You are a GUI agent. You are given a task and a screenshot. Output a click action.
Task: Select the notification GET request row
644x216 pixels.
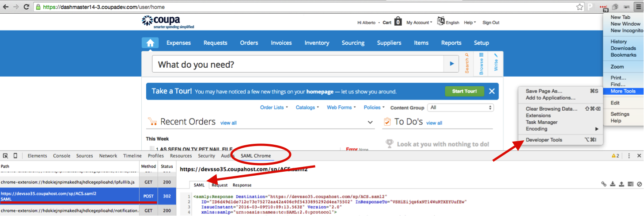(88, 211)
